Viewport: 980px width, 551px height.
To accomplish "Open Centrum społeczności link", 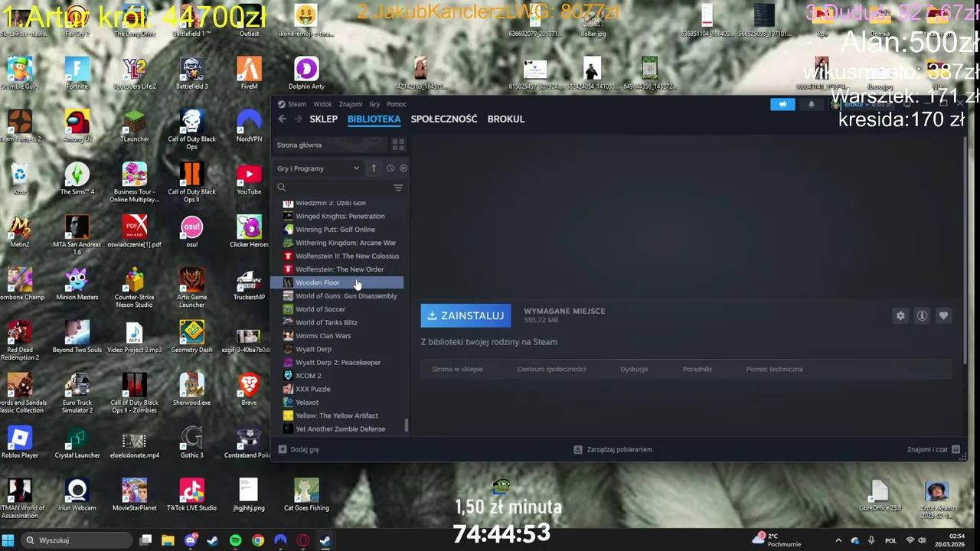I will click(x=551, y=369).
